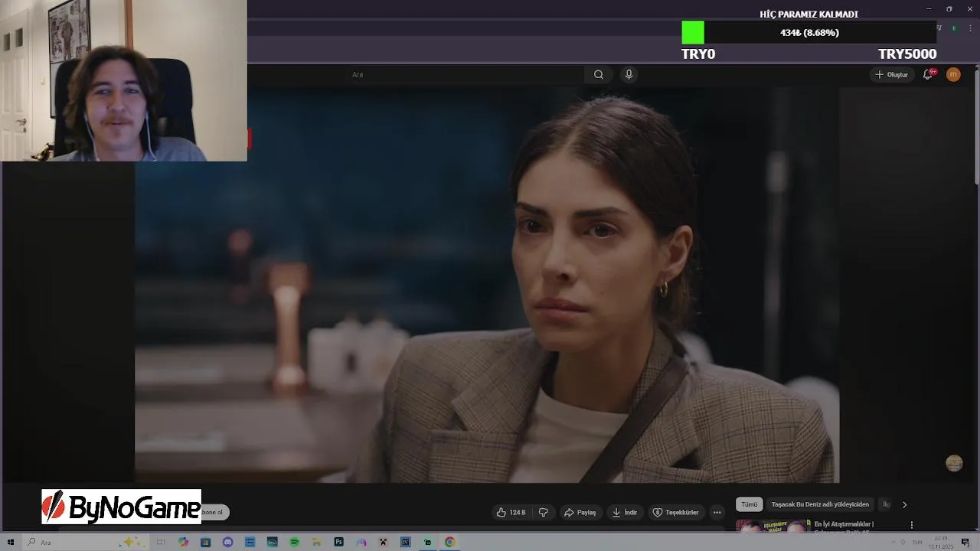Open the more actions ellipsis under the video
Viewport: 980px width, 551px height.
pos(717,513)
